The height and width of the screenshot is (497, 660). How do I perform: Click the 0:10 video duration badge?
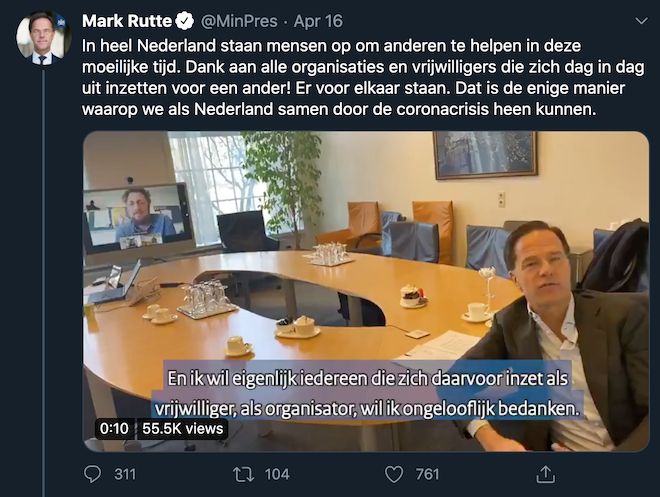click(x=114, y=429)
